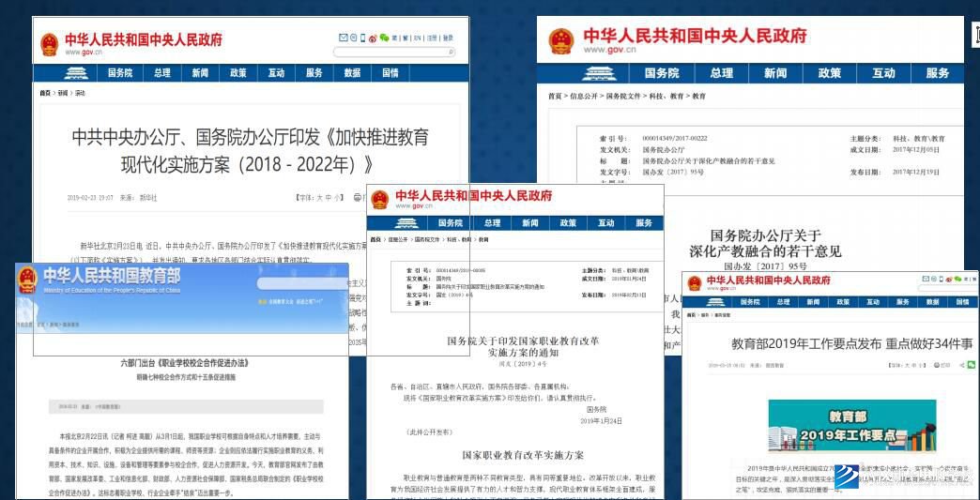
Task: Open 政策 tab in the top-right page nav
Action: coord(830,73)
